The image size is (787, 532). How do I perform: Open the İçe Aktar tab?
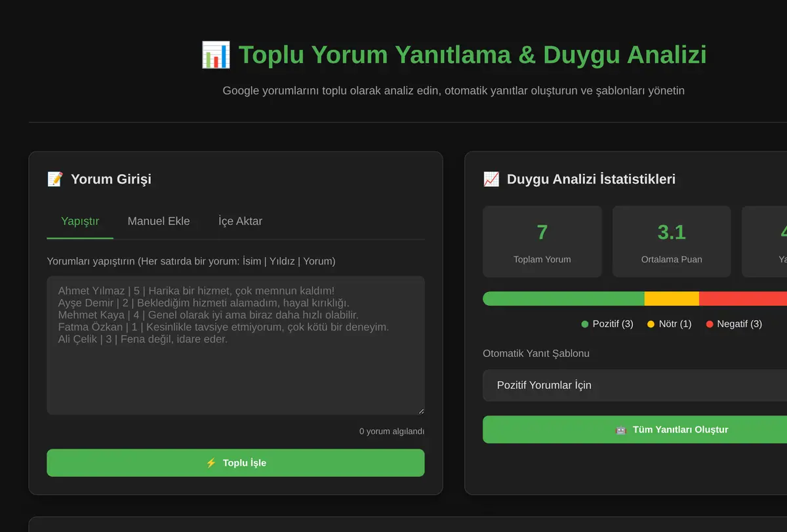click(240, 221)
